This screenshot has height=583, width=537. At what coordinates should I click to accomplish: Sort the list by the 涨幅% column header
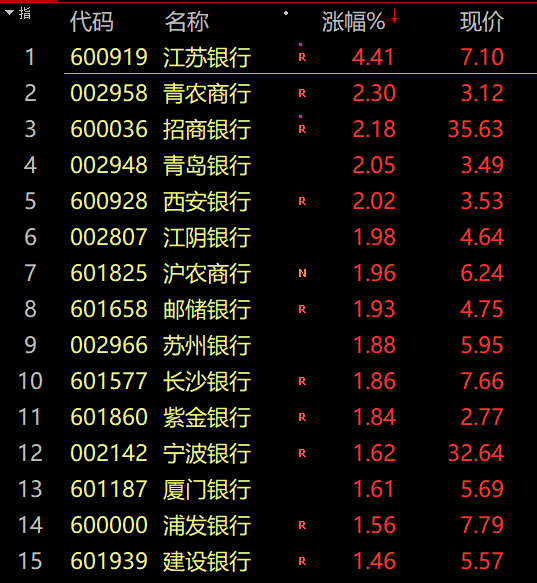353,22
